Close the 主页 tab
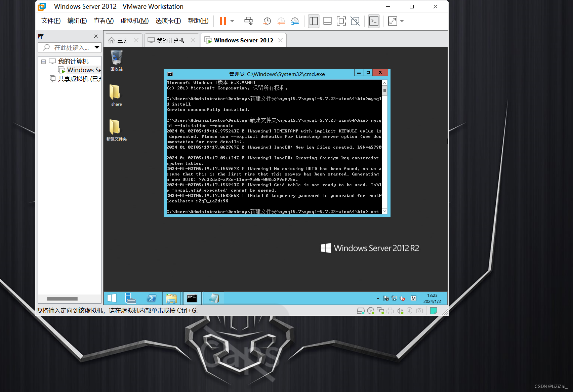 pos(136,40)
